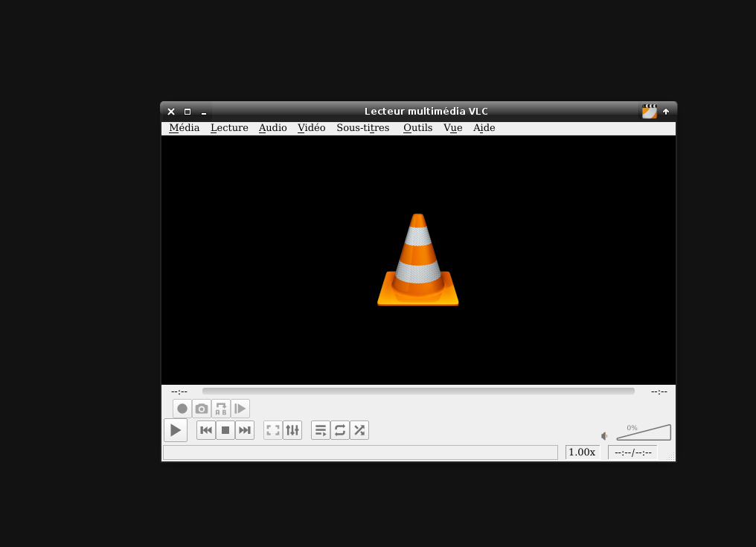Toggle fullscreen video mode
756x547 pixels.
pos(273,430)
